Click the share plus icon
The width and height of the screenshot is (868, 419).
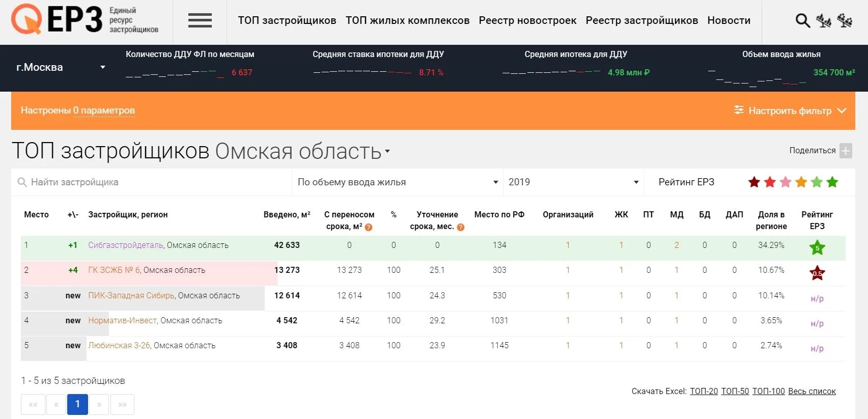tap(846, 151)
